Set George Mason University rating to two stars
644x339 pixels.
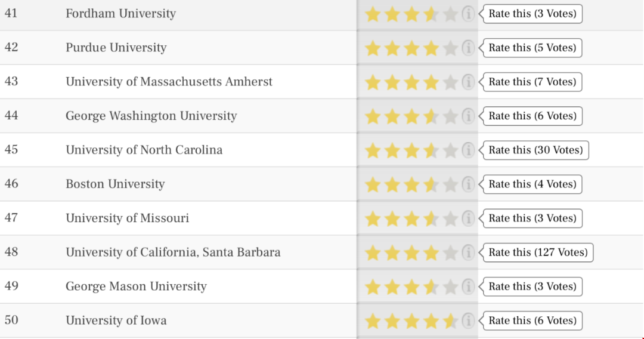pos(392,287)
